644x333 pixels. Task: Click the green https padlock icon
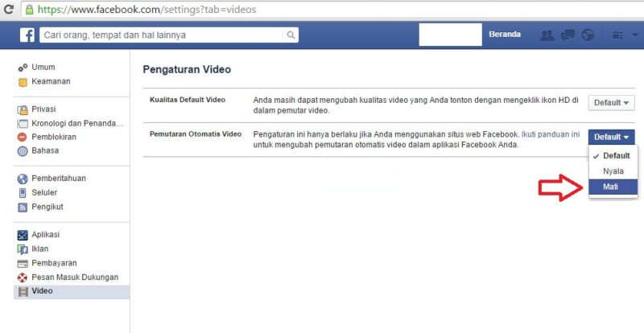29,9
